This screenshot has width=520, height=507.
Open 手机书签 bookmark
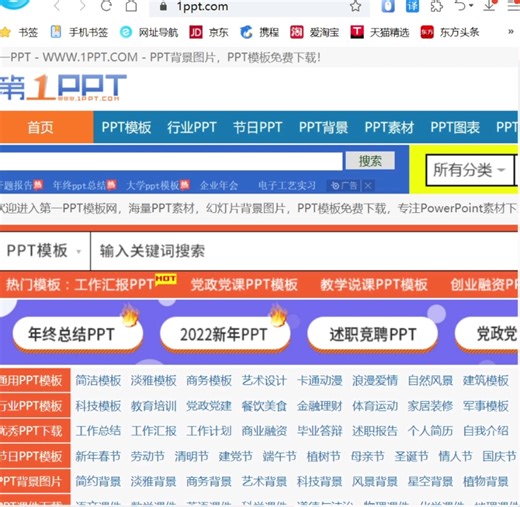coord(79,32)
